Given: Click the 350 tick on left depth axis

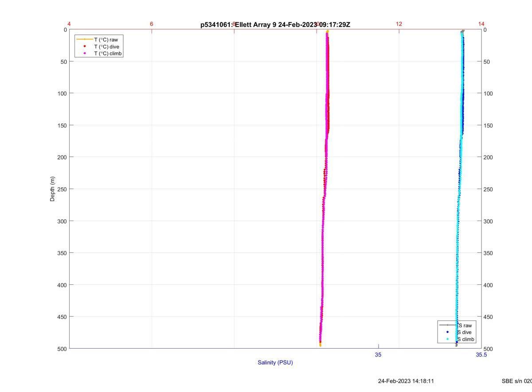Looking at the screenshot, I should [x=62, y=253].
